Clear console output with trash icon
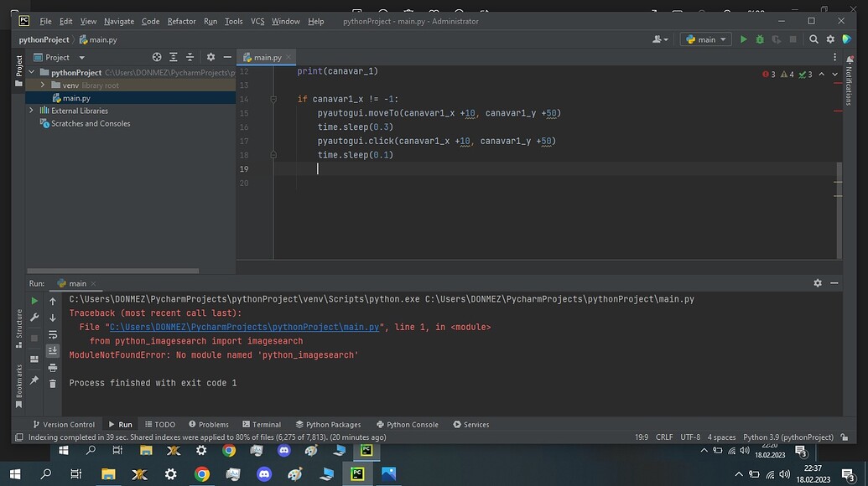This screenshot has width=868, height=486. click(53, 384)
